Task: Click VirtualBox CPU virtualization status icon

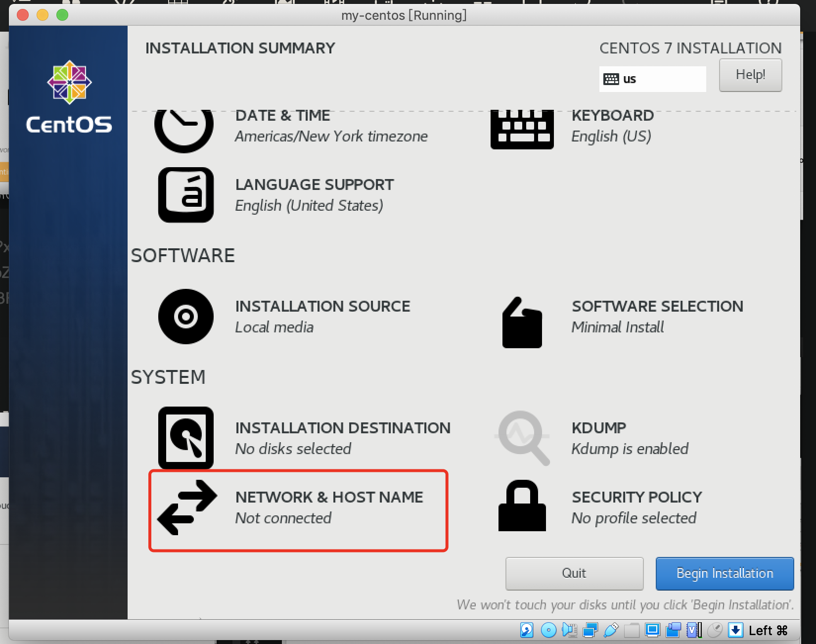Action: pos(694,630)
